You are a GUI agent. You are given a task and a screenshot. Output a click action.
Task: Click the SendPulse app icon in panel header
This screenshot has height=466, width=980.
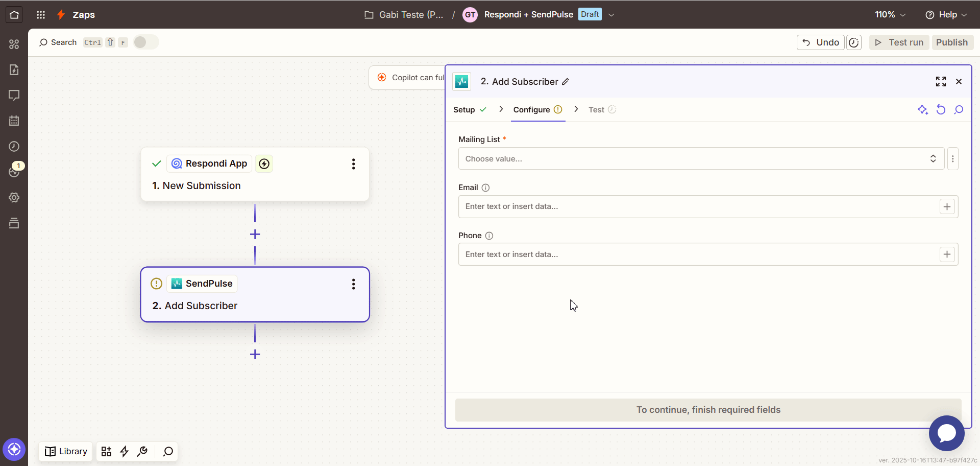(x=462, y=82)
